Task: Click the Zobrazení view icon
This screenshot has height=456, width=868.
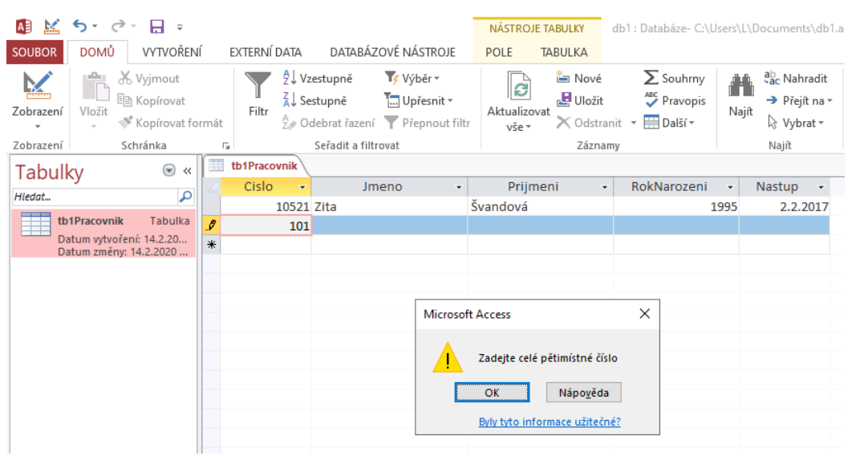Action: [x=37, y=85]
